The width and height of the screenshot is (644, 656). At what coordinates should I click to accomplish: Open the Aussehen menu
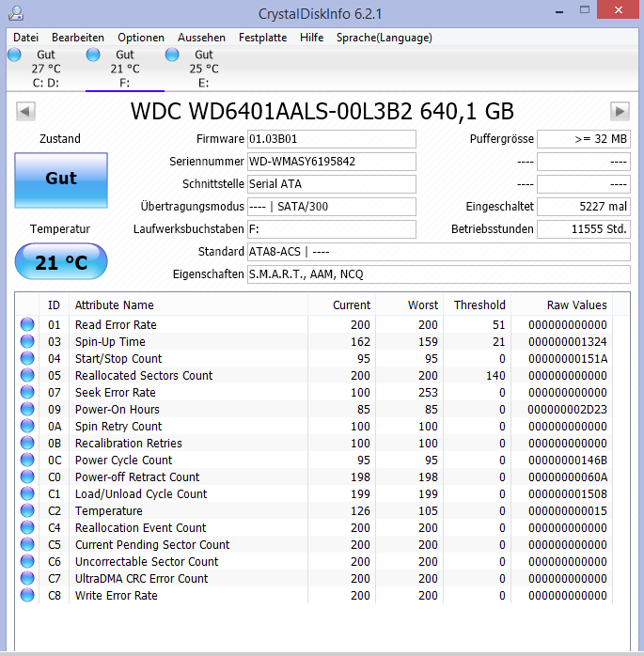[x=201, y=38]
